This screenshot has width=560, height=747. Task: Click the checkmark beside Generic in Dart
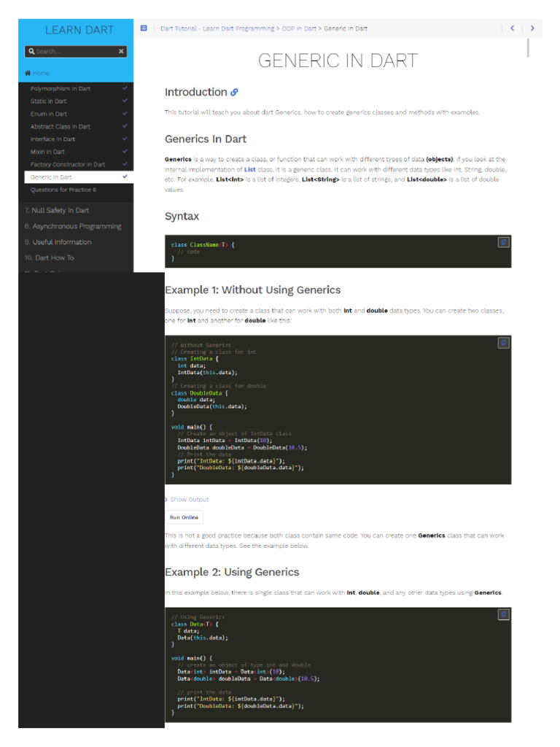(125, 177)
